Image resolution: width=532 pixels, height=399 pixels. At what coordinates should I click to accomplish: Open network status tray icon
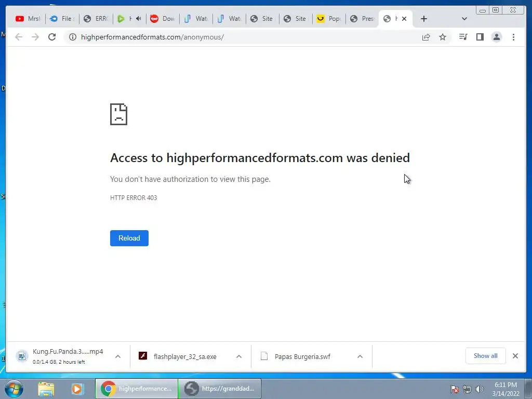[x=467, y=389]
